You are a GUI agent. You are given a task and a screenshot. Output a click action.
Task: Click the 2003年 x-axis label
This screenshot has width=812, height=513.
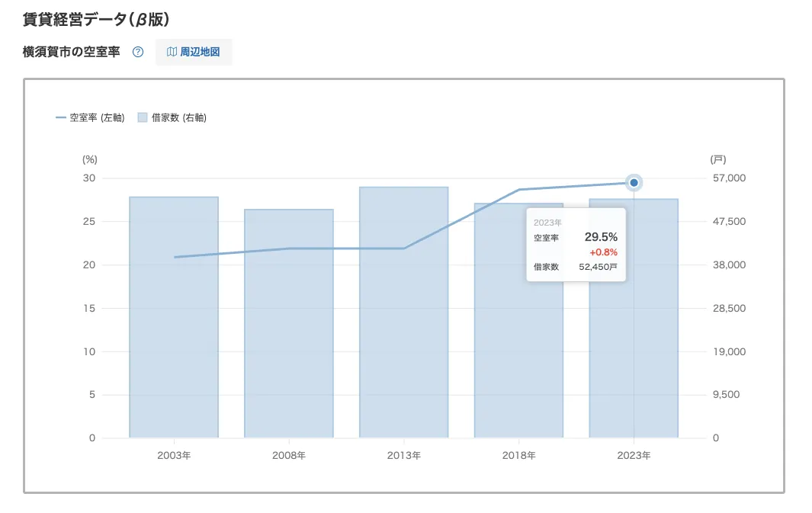click(174, 456)
